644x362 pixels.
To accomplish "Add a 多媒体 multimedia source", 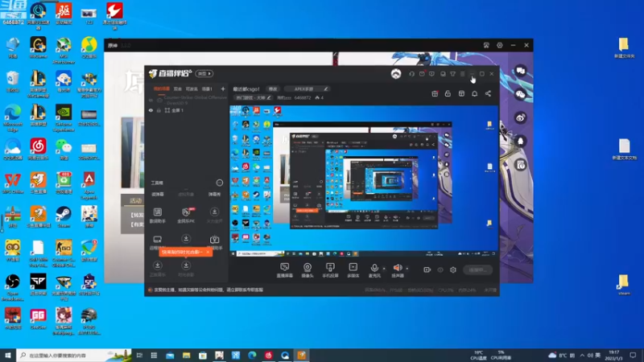I will pos(353,270).
